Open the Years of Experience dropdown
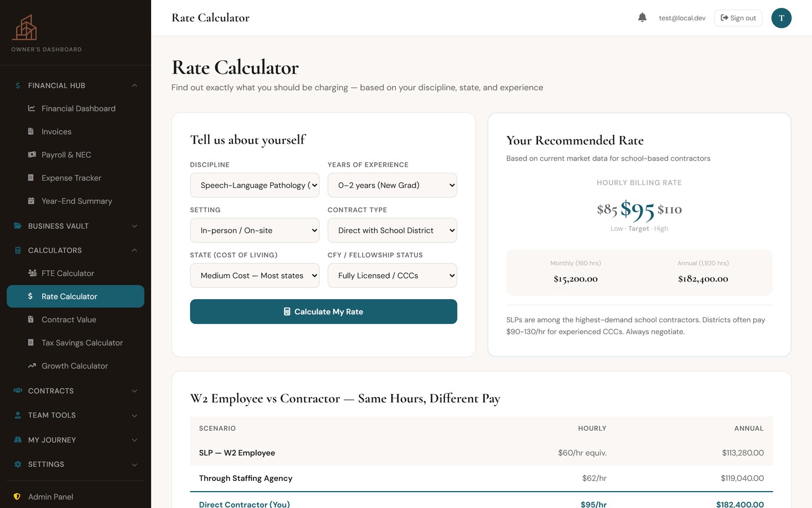812x508 pixels. tap(392, 185)
